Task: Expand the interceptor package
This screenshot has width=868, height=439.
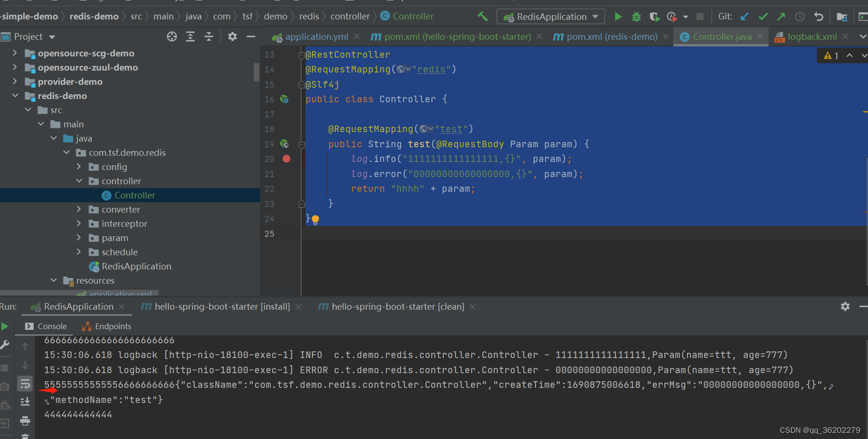Action: (79, 224)
